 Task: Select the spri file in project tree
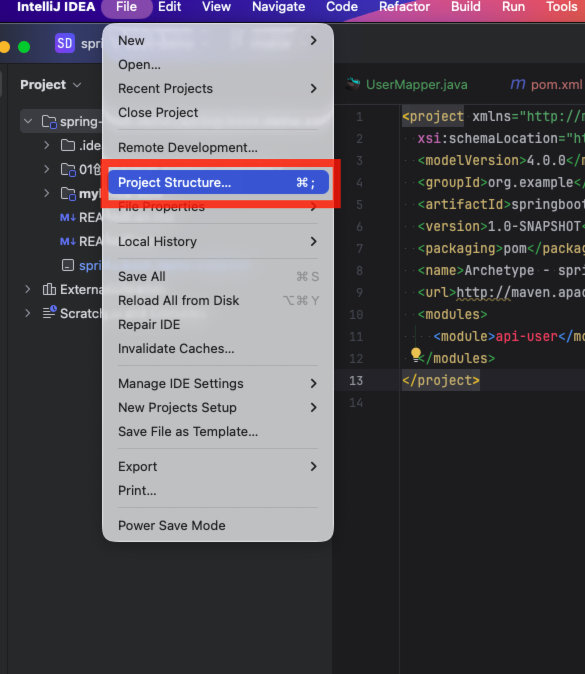(x=81, y=266)
